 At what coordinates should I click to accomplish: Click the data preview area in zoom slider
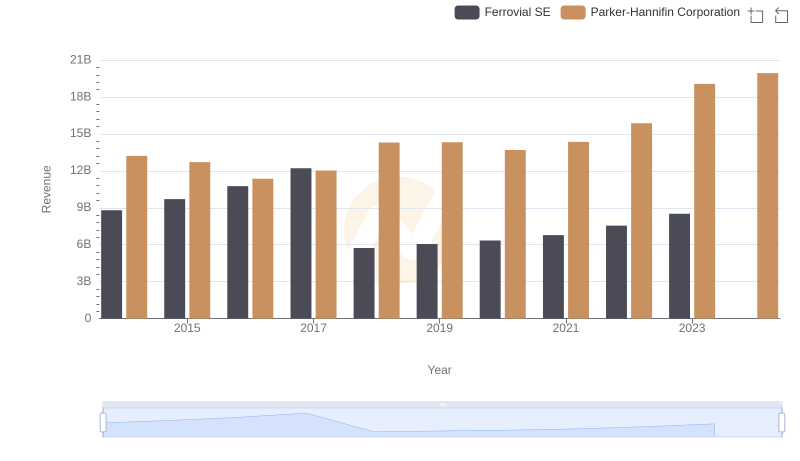pos(442,423)
